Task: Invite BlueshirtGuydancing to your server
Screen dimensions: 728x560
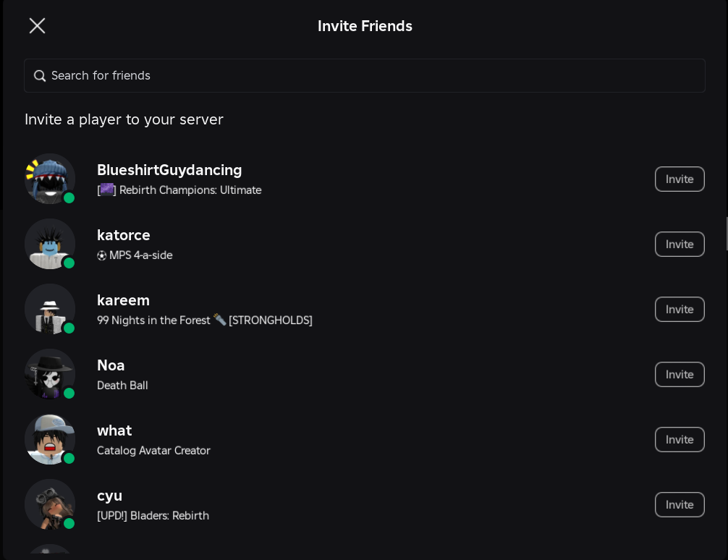Action: click(x=680, y=179)
